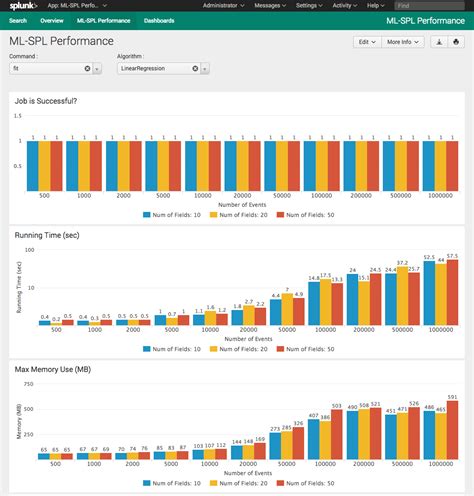Click the 17.5 yellow bar in Running Time chart

[x=326, y=302]
